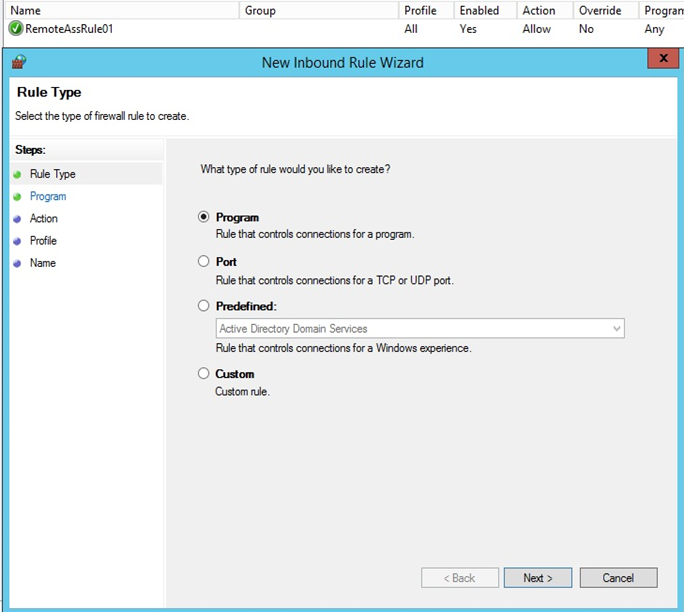Click the Enabled column header
Image resolution: width=684 pixels, height=612 pixels.
tap(480, 10)
